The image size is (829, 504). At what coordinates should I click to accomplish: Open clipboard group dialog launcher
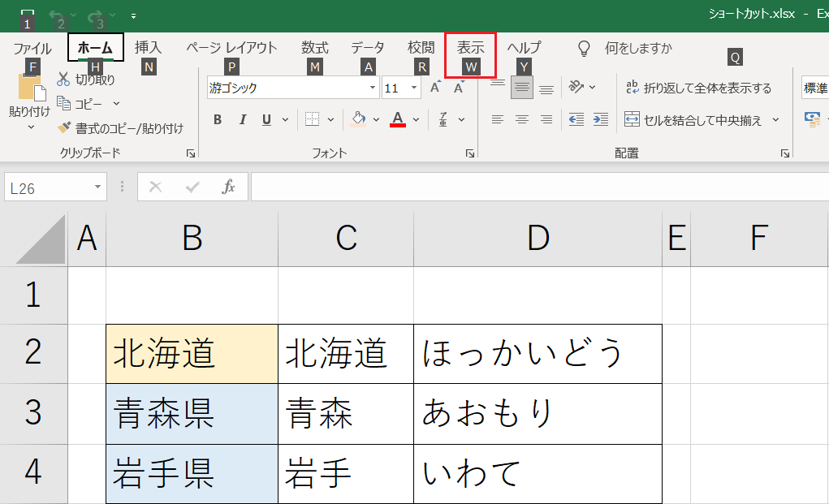[191, 153]
